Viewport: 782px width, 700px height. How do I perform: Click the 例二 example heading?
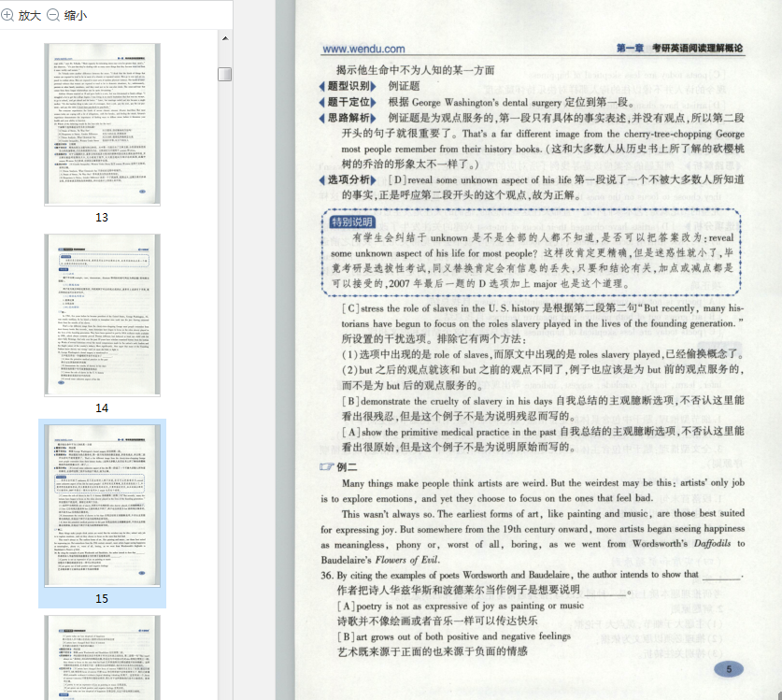pos(348,467)
